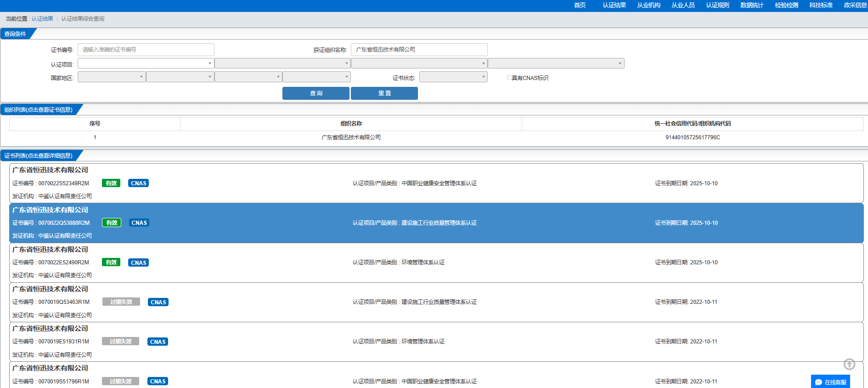Click the 认证结果 breadcrumb link
This screenshot has height=388, width=868.
(x=42, y=19)
